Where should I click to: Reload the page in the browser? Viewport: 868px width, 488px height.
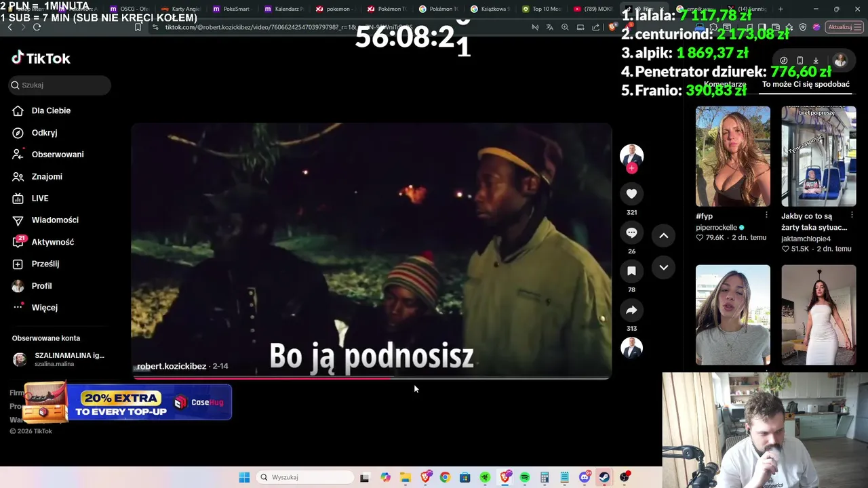[x=37, y=27]
